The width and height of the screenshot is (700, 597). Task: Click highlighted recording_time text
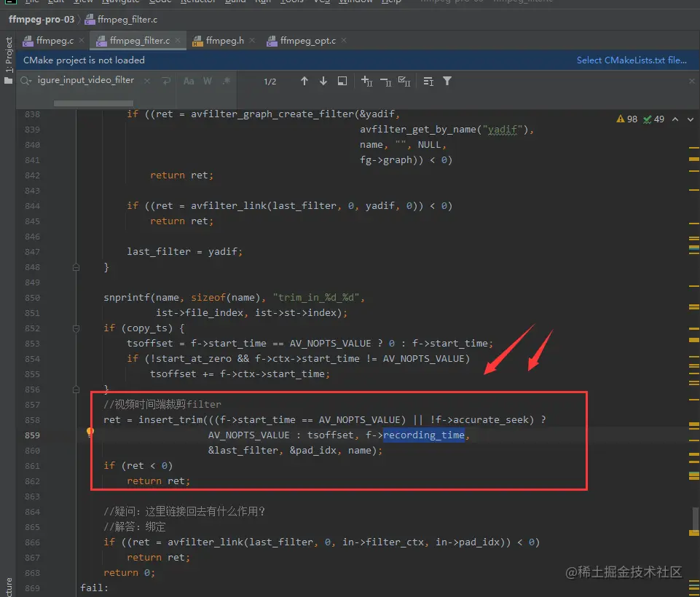(424, 435)
